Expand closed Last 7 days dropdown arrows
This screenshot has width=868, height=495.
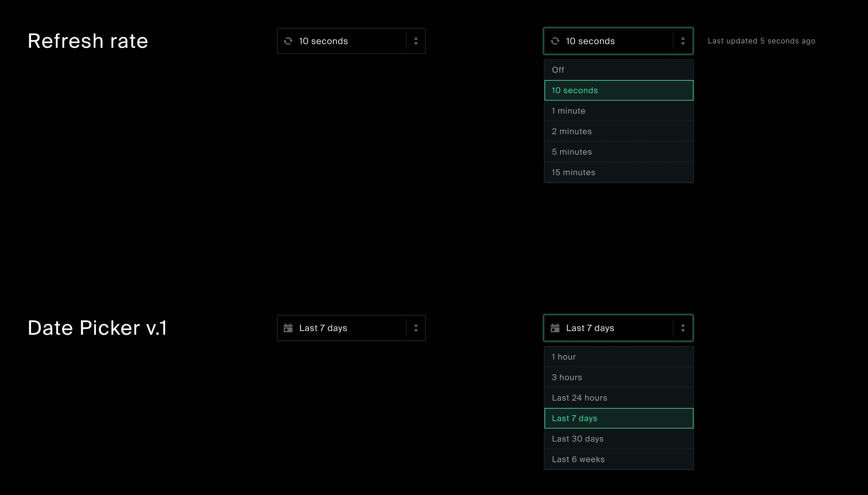click(416, 328)
